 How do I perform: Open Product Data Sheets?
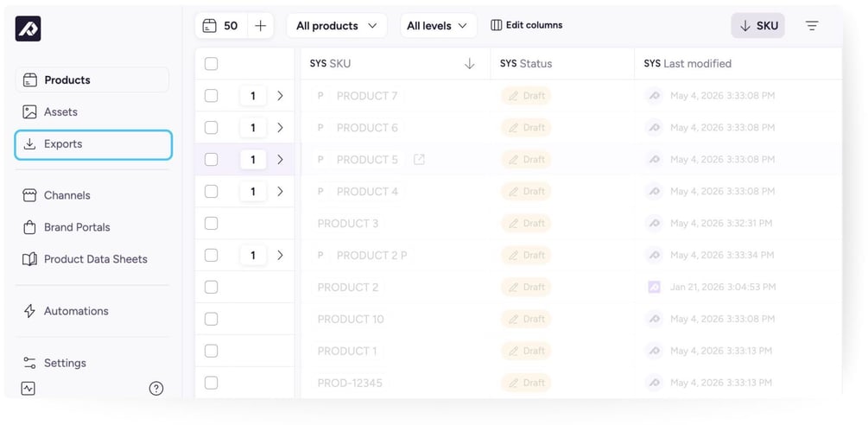tap(92, 259)
